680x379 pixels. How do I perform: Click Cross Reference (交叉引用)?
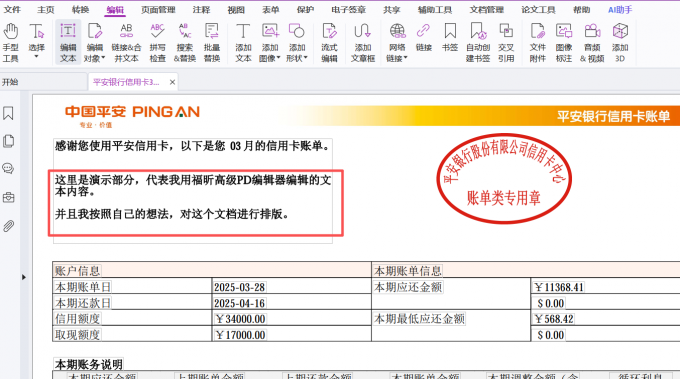[506, 42]
